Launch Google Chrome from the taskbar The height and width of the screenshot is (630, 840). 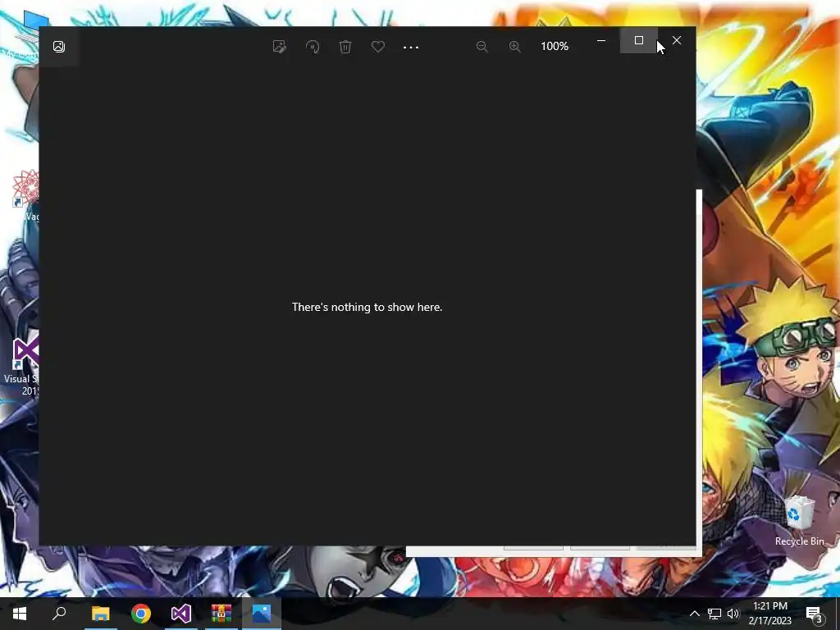point(141,614)
